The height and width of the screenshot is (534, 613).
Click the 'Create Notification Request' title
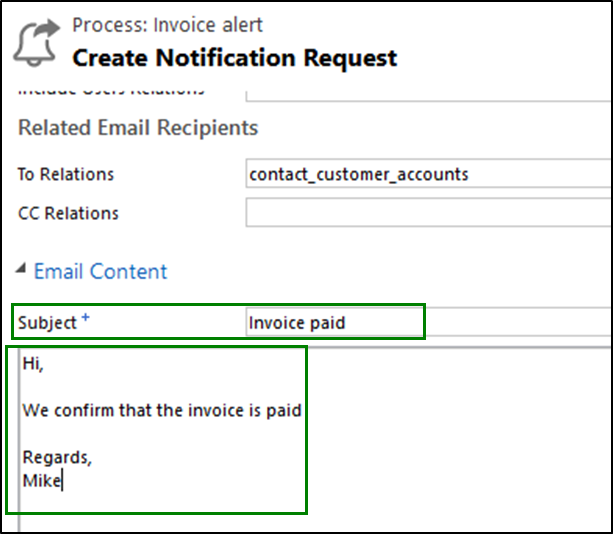[235, 58]
